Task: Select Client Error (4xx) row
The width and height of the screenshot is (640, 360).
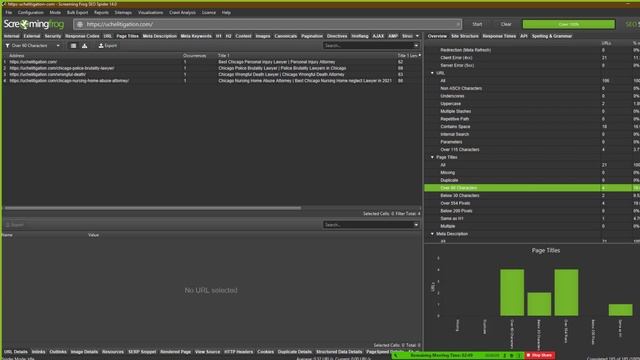Action: pos(532,58)
